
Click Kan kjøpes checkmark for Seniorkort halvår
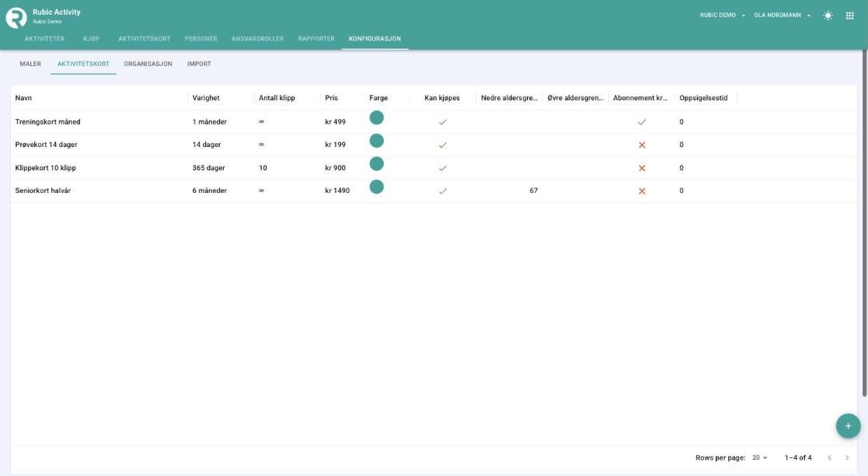[x=442, y=191]
